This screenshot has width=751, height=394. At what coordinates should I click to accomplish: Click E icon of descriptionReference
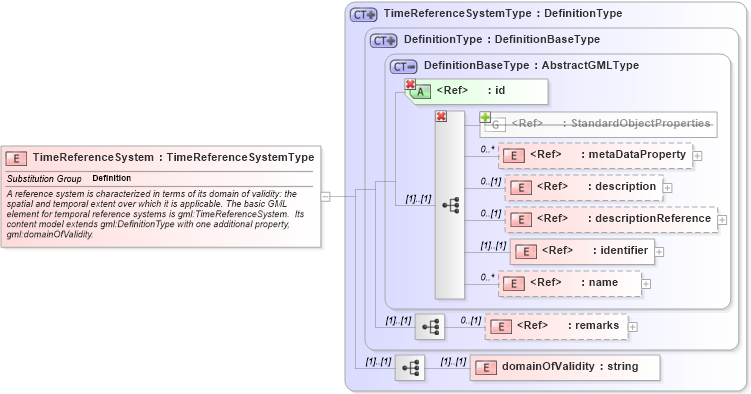521,220
